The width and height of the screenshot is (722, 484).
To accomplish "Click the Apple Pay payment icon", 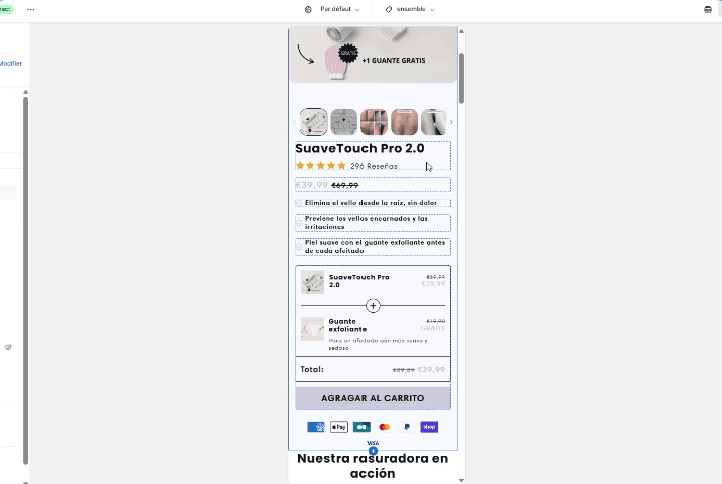I will (339, 427).
